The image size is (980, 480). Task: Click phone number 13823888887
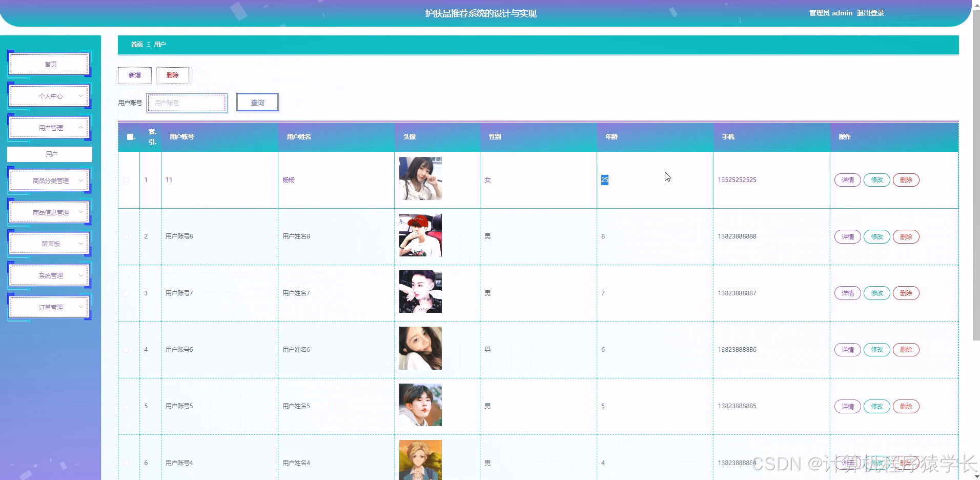(737, 293)
